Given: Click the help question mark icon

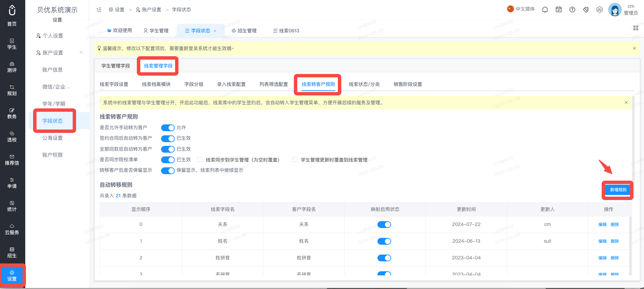Looking at the screenshot, I should [572, 10].
